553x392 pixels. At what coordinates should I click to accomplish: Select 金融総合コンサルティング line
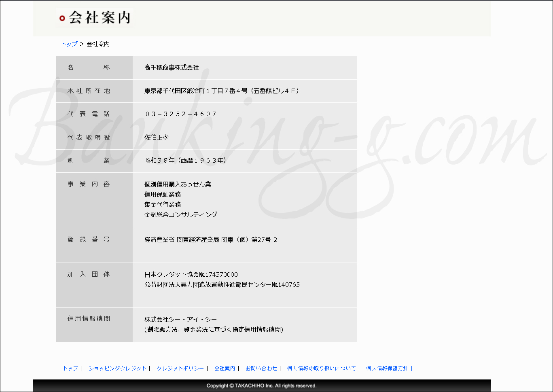[181, 215]
